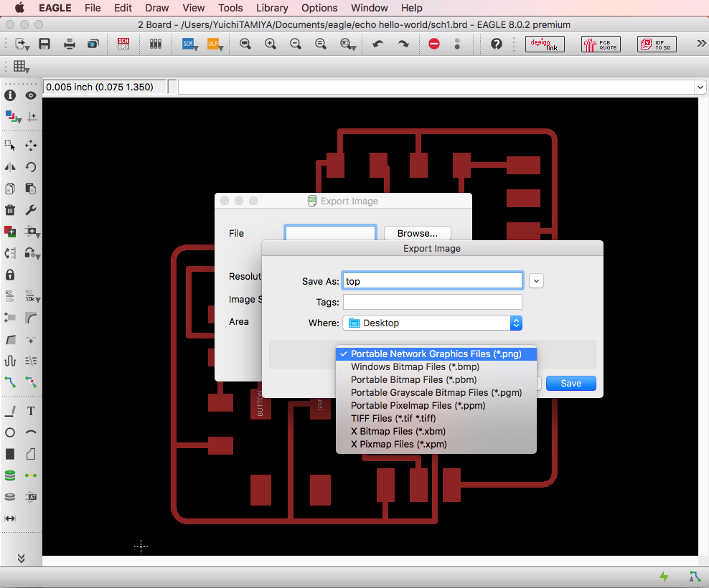
Task: Select the Dimension tool
Action: click(x=10, y=518)
